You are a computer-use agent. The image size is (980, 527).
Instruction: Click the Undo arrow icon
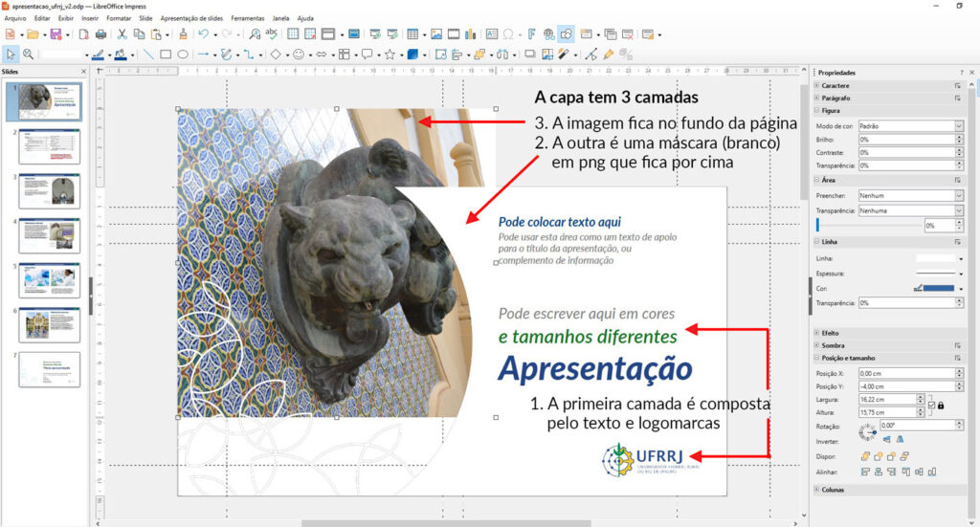tap(202, 34)
